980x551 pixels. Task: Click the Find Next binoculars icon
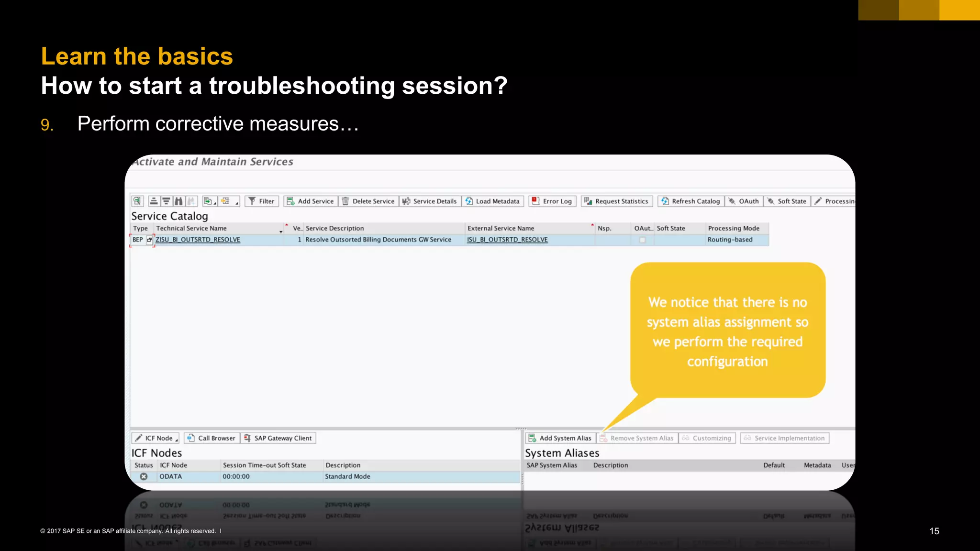(191, 201)
